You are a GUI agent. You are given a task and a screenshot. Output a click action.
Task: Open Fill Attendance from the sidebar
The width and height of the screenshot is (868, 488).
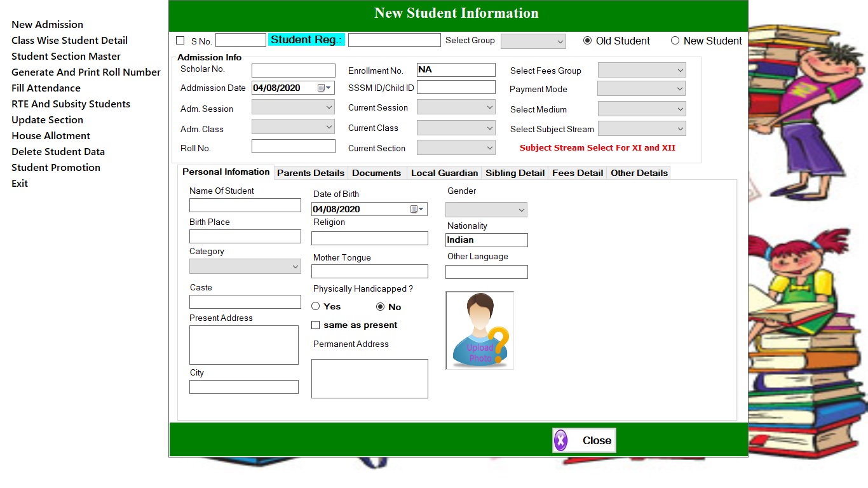46,88
